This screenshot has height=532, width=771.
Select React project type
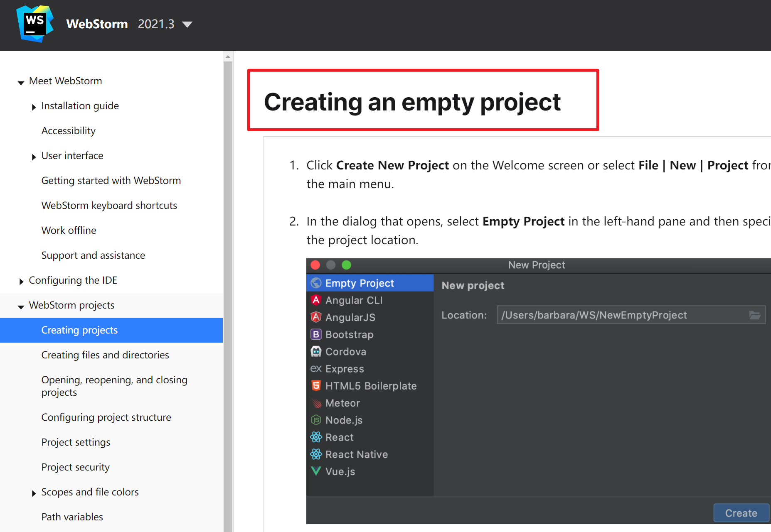click(370, 437)
